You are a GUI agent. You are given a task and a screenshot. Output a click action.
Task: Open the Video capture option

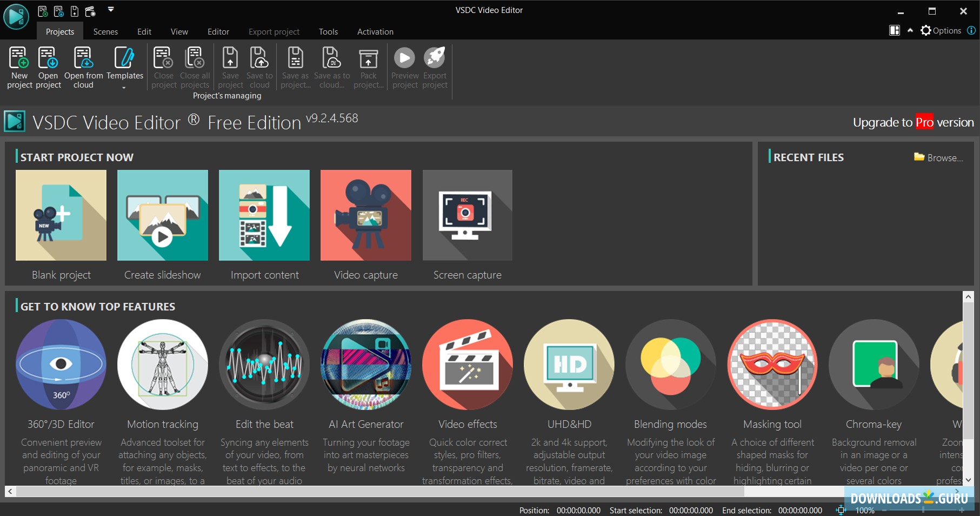click(x=365, y=215)
